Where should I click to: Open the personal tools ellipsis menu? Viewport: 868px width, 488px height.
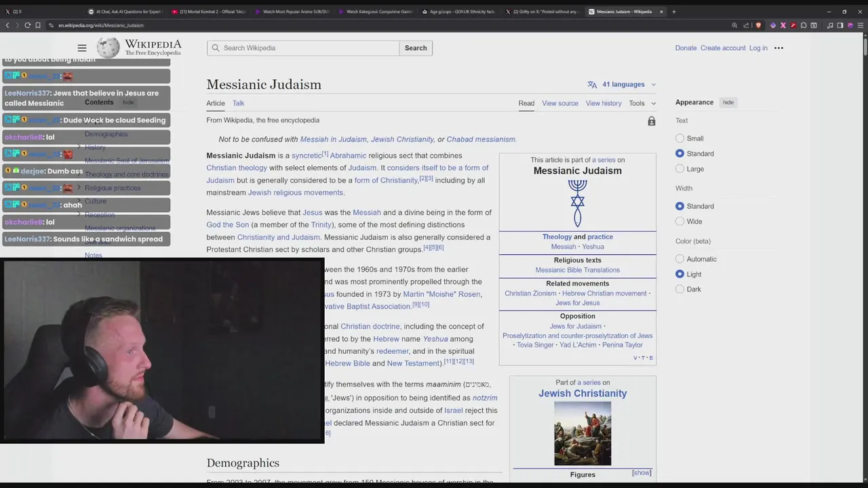tap(778, 48)
